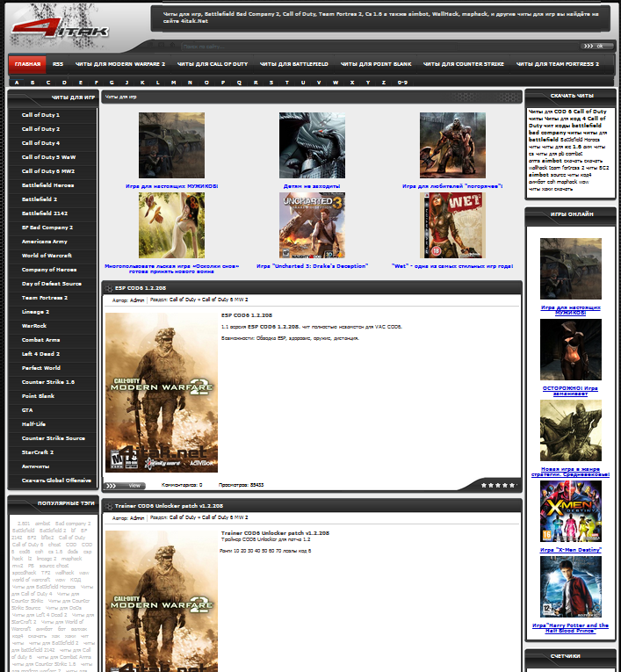
Task: Select 0-9 in the alphabet bar
Action: click(x=402, y=83)
